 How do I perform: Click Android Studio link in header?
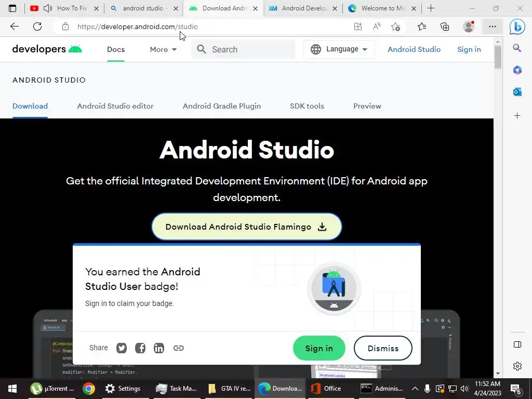414,49
